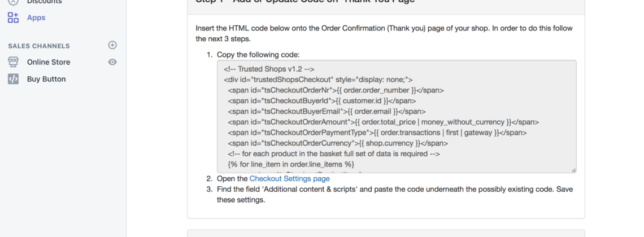Click the SALES CHANNELS heading
The image size is (644, 237).
(x=39, y=46)
